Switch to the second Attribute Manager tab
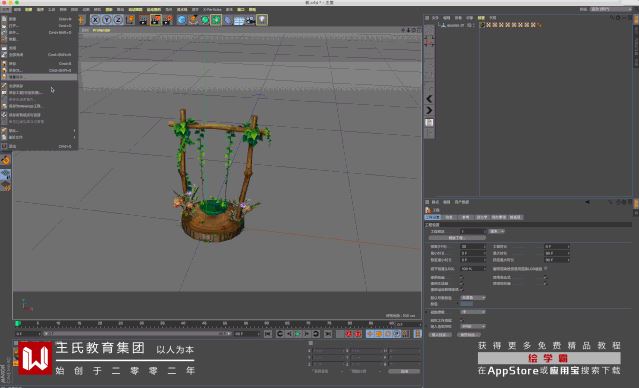Image resolution: width=639 pixels, height=388 pixels. tap(449, 217)
